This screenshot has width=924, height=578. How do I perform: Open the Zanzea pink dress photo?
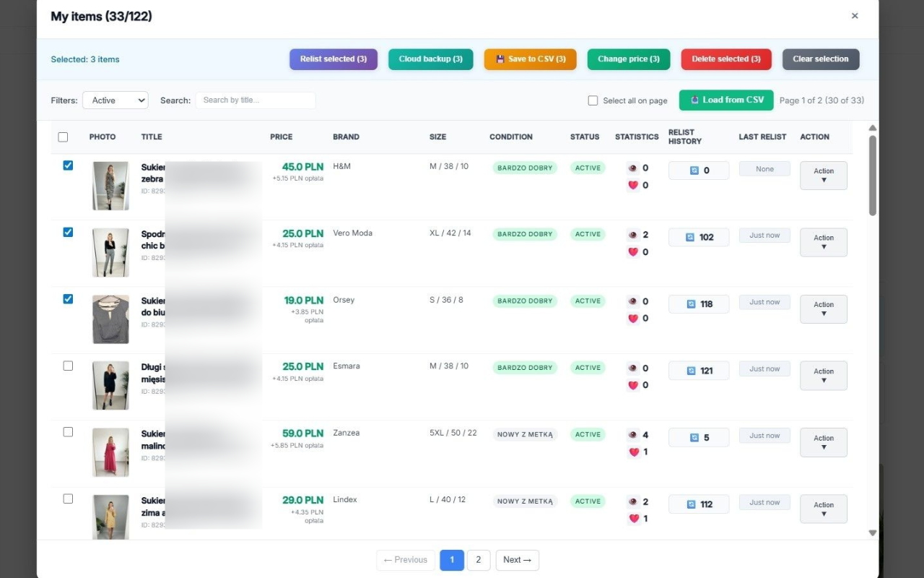pos(110,452)
